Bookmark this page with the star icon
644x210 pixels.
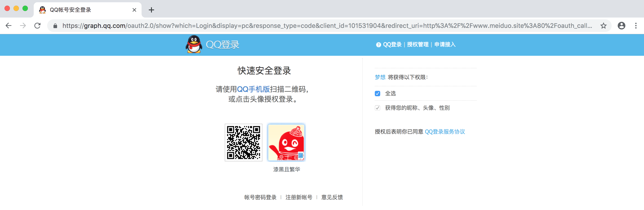point(603,26)
